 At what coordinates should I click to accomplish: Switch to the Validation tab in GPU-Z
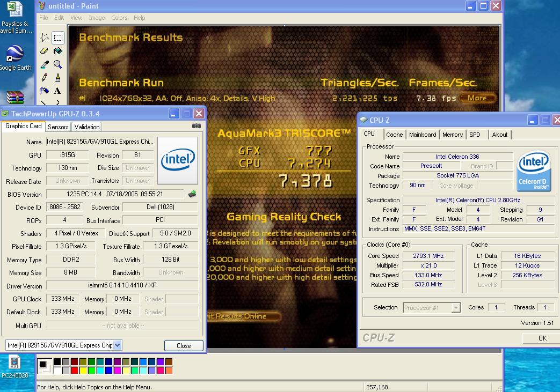click(x=87, y=127)
